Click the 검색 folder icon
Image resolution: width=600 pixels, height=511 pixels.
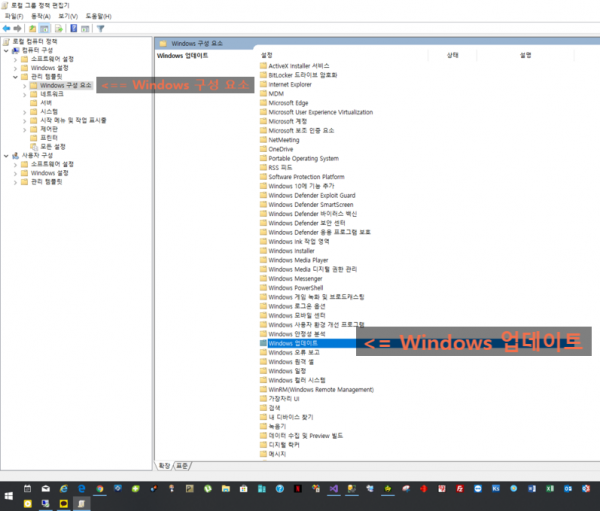(263, 408)
